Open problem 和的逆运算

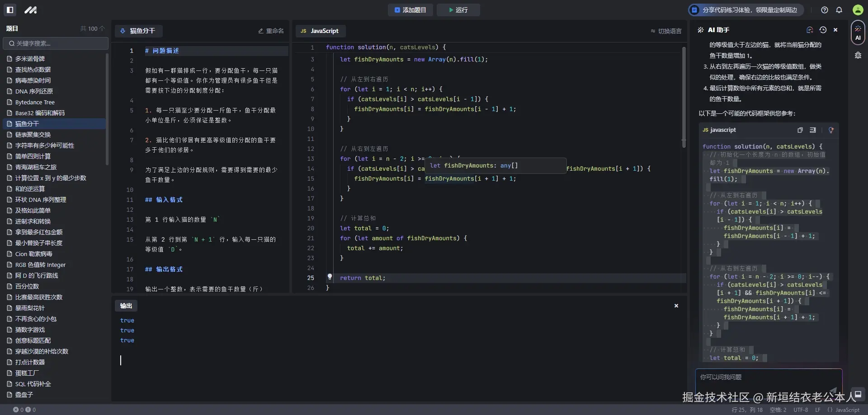pyautogui.click(x=54, y=189)
